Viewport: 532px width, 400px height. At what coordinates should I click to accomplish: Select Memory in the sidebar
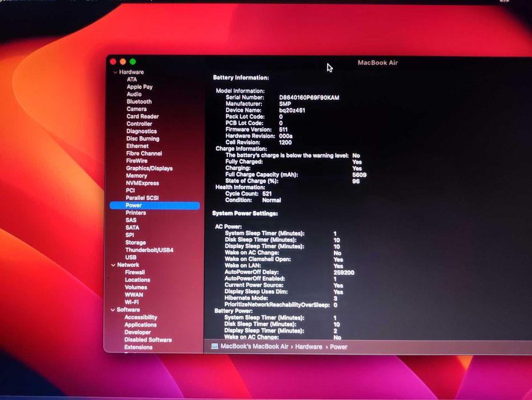click(136, 176)
